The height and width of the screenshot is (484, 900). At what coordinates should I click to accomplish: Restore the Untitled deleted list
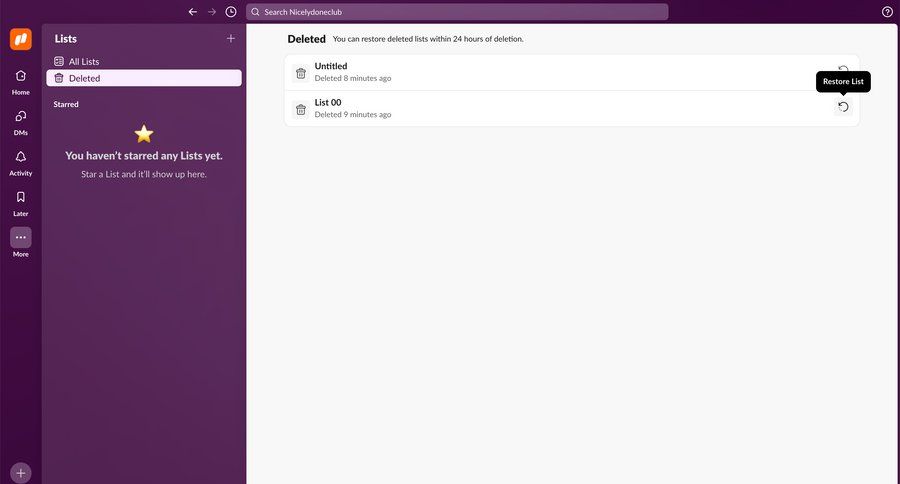point(843,69)
